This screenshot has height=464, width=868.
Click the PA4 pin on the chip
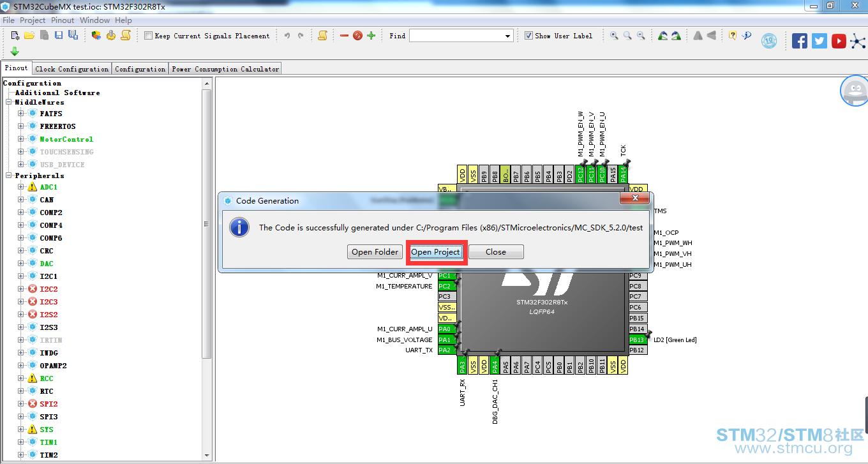[495, 366]
